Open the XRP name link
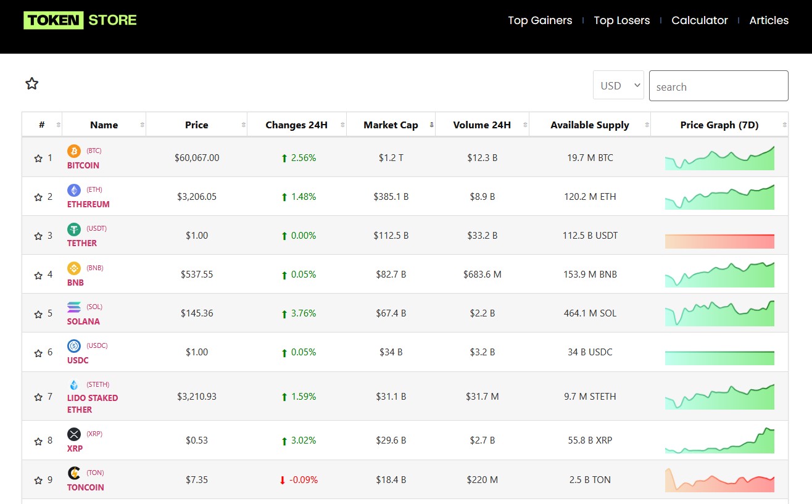The height and width of the screenshot is (504, 812). pos(75,448)
